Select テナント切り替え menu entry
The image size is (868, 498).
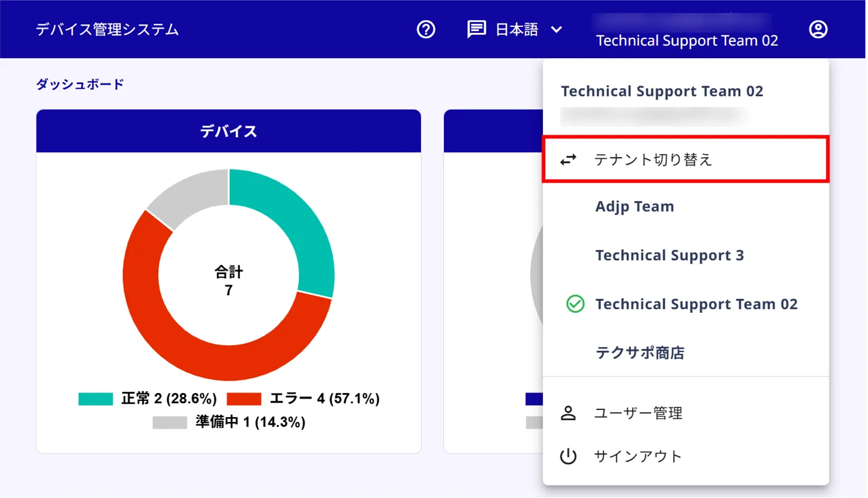tap(686, 159)
